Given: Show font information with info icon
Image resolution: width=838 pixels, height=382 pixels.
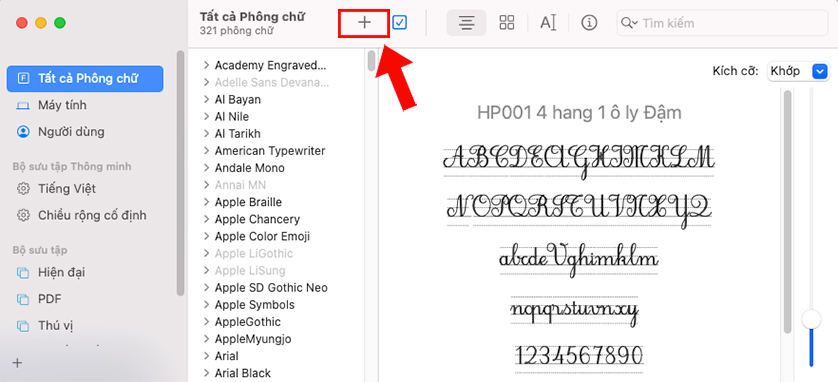Looking at the screenshot, I should click(589, 23).
